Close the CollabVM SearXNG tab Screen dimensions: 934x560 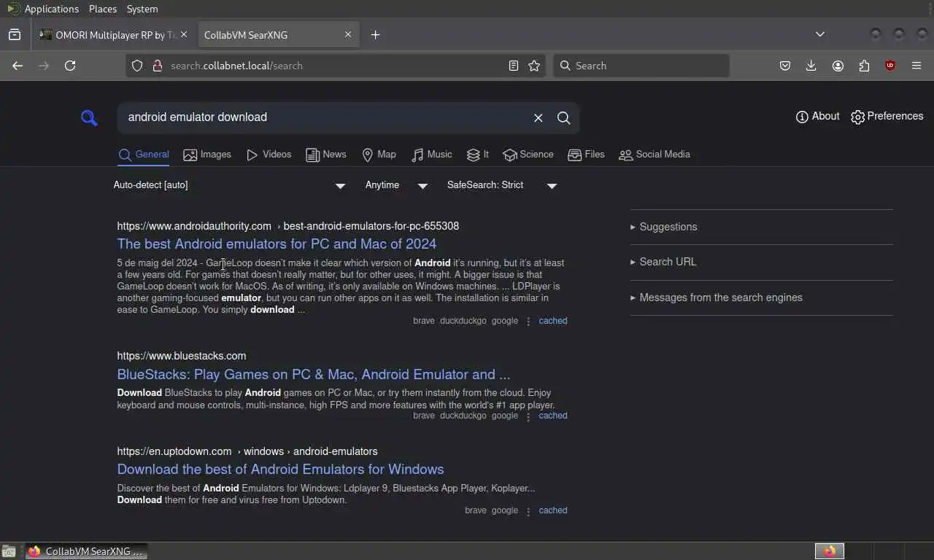[347, 34]
